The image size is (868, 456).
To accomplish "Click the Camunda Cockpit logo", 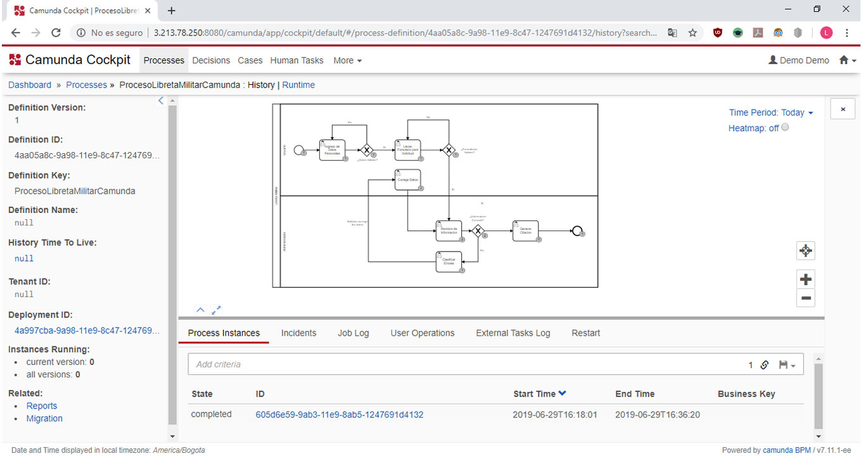I will 70,60.
